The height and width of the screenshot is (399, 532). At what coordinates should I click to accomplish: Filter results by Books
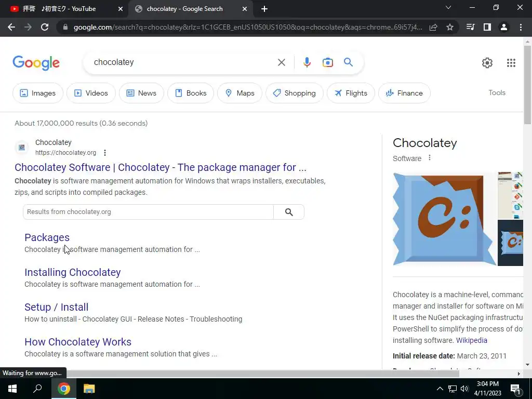(x=191, y=93)
